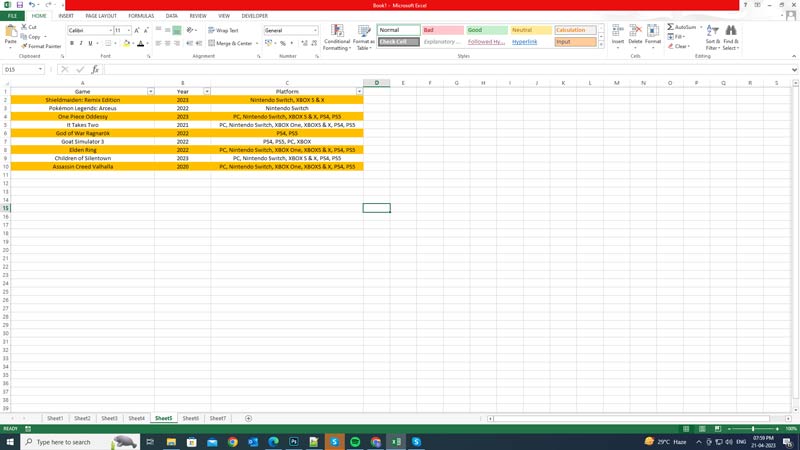Open the Platform column filter dropdown

point(359,91)
